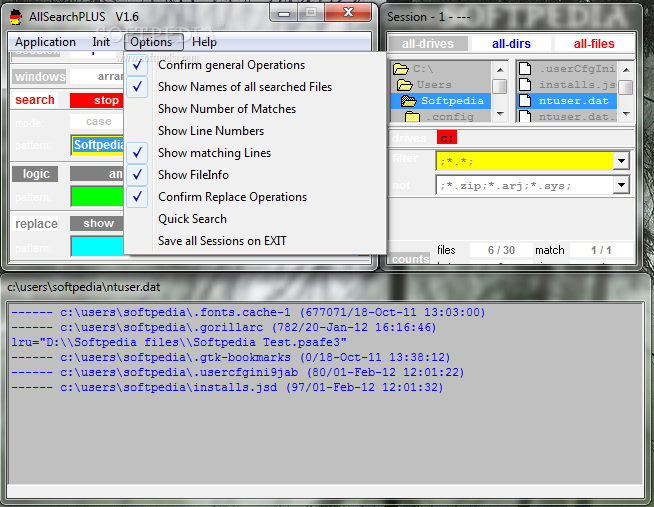This screenshot has height=507, width=654.
Task: Click the .fonts.cache-1 result line
Action: coord(248,313)
